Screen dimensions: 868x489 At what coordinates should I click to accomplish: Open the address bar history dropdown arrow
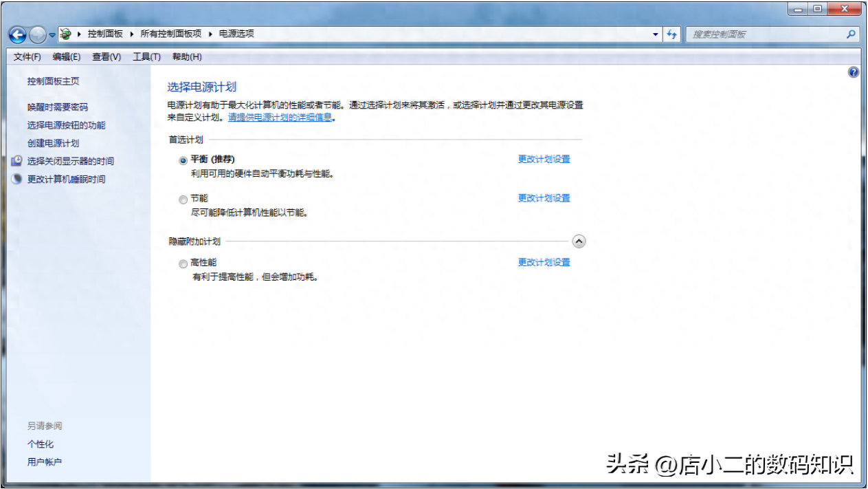(654, 34)
